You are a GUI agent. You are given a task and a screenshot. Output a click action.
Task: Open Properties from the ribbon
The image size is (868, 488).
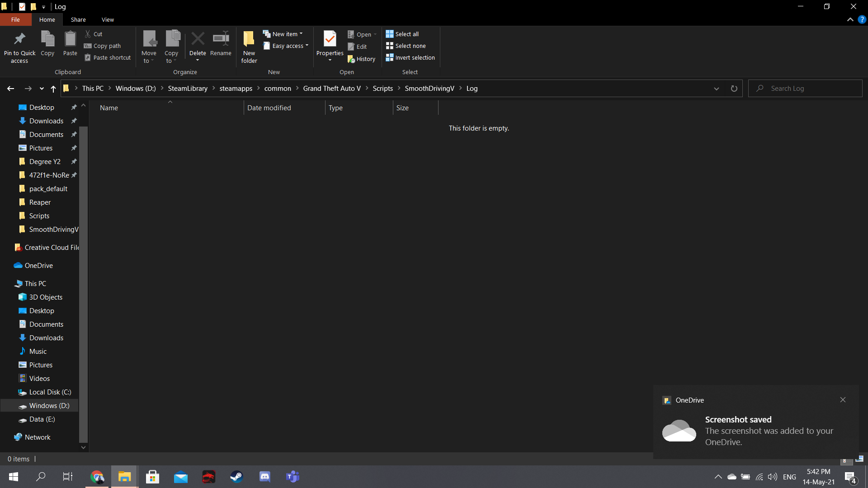click(x=330, y=39)
